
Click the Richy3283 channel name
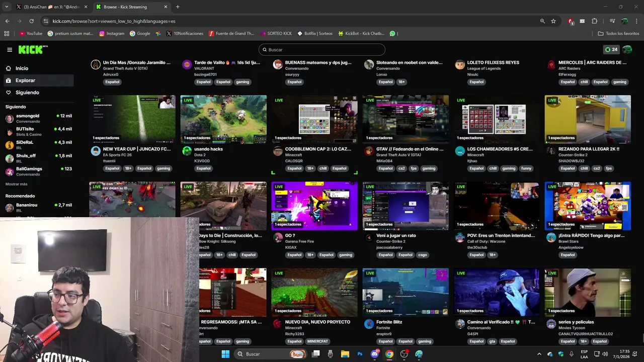[x=295, y=334]
